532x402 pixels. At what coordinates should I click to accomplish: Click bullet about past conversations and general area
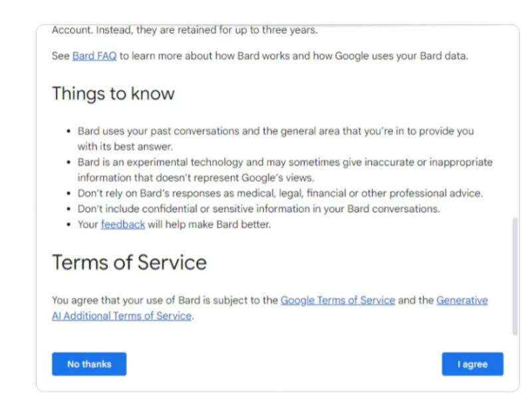[x=275, y=139]
